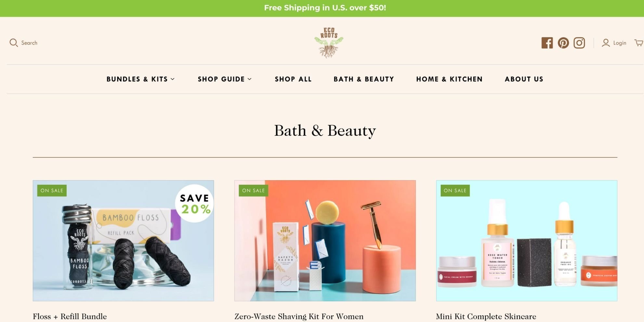Expand the Shop Guide dropdown chevron
The width and height of the screenshot is (644, 322).
[x=250, y=79]
